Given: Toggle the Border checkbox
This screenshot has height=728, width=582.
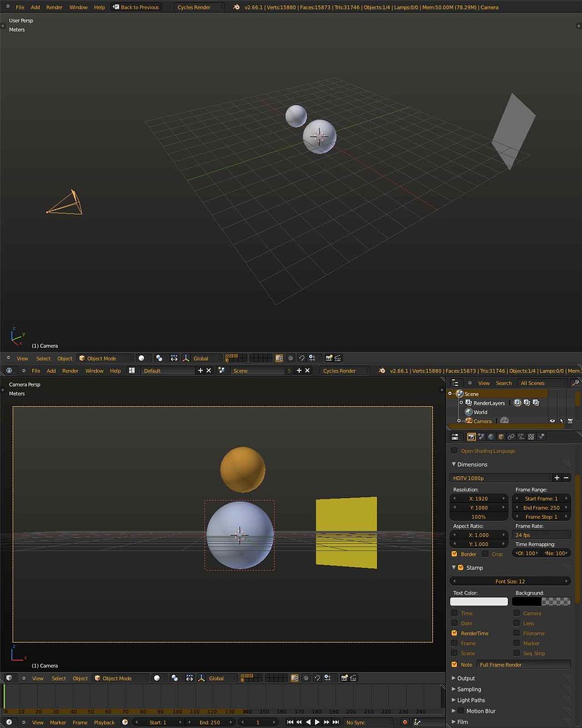Looking at the screenshot, I should pos(455,554).
